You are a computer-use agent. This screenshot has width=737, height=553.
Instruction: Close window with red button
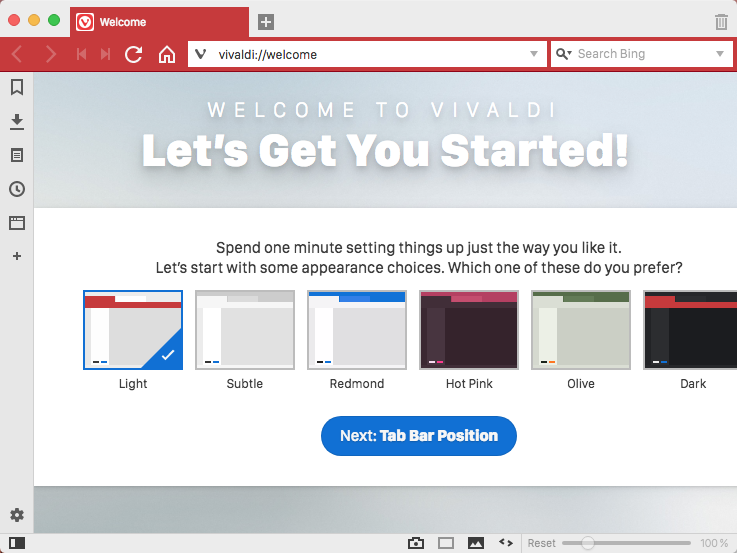[14, 20]
